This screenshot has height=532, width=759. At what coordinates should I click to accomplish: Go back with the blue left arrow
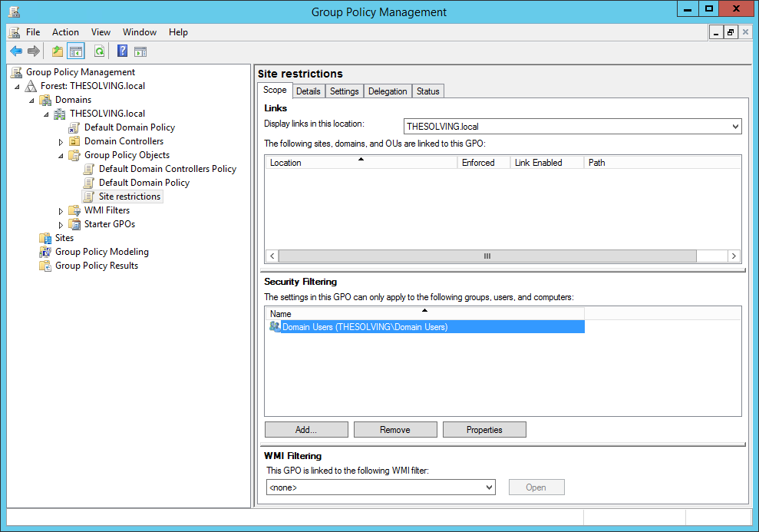[x=16, y=51]
